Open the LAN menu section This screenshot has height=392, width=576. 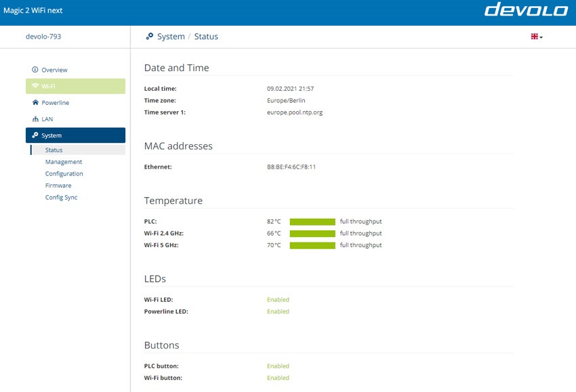[75, 119]
